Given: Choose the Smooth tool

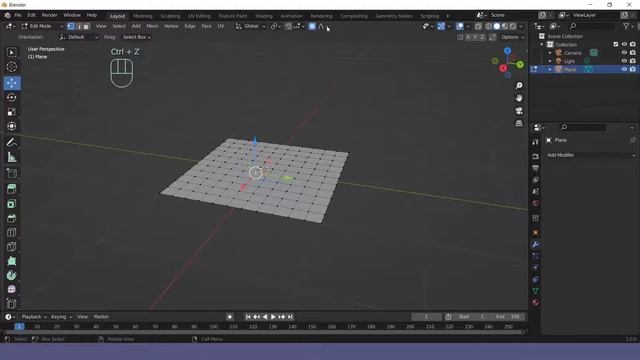Looking at the screenshot, I should coord(11,289).
